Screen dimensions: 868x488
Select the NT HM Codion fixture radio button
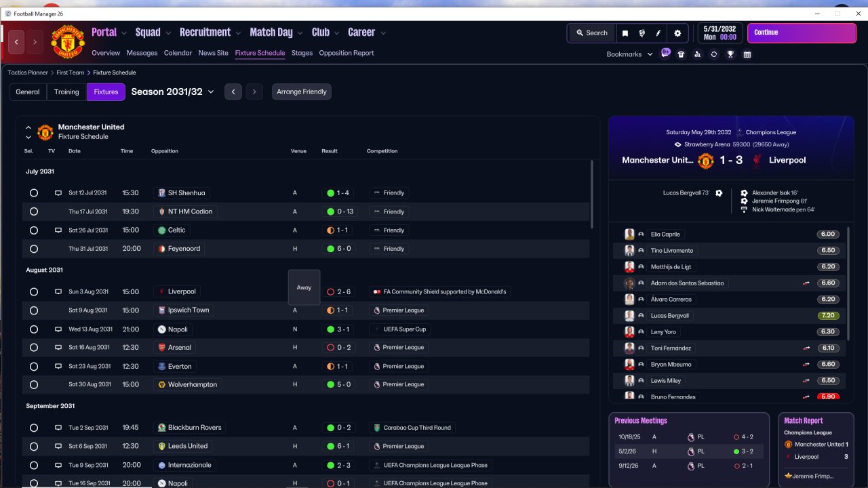click(34, 211)
